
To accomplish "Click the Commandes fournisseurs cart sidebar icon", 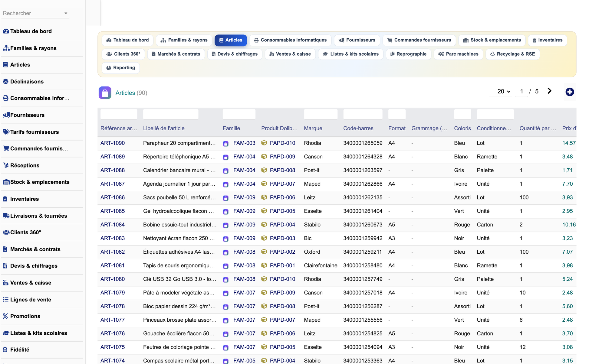I will [6, 148].
